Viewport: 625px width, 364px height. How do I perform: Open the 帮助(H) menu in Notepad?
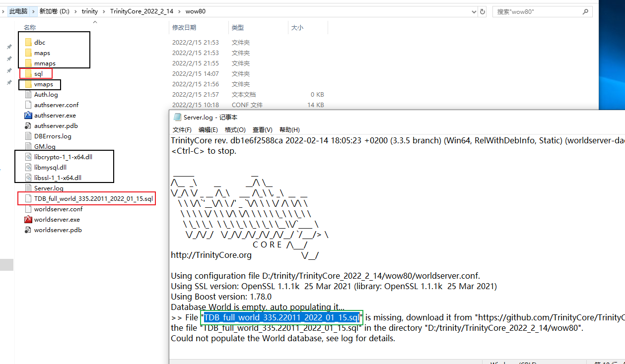pos(289,130)
